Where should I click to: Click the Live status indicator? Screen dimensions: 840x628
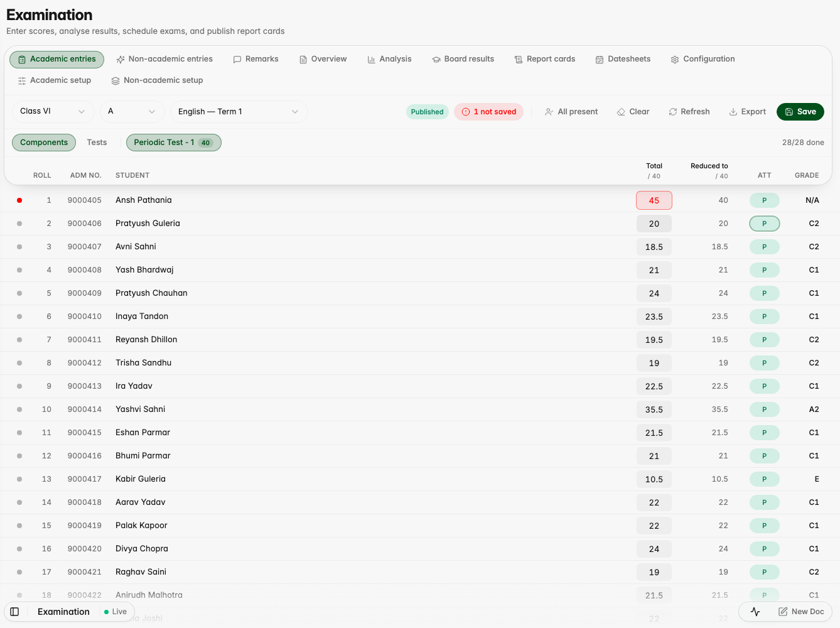116,612
